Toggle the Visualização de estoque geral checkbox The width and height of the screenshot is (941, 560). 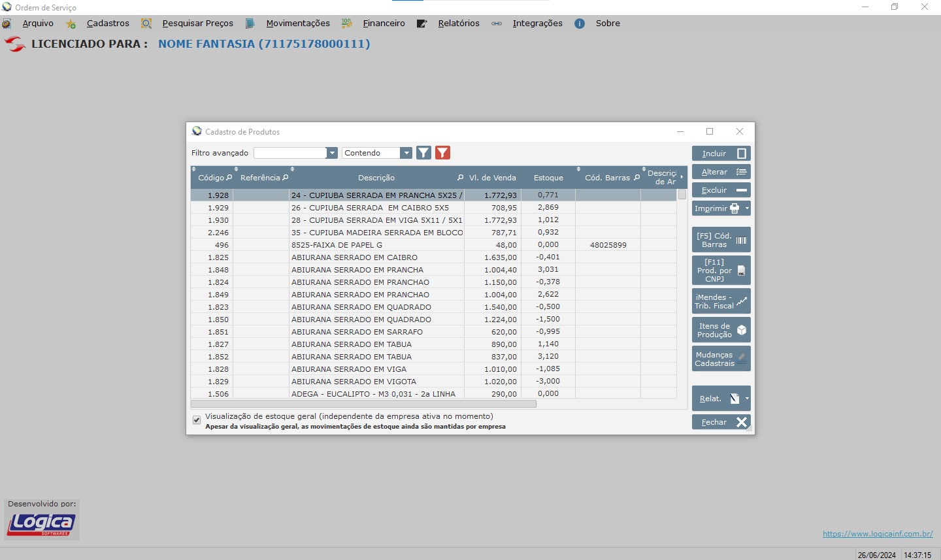197,420
